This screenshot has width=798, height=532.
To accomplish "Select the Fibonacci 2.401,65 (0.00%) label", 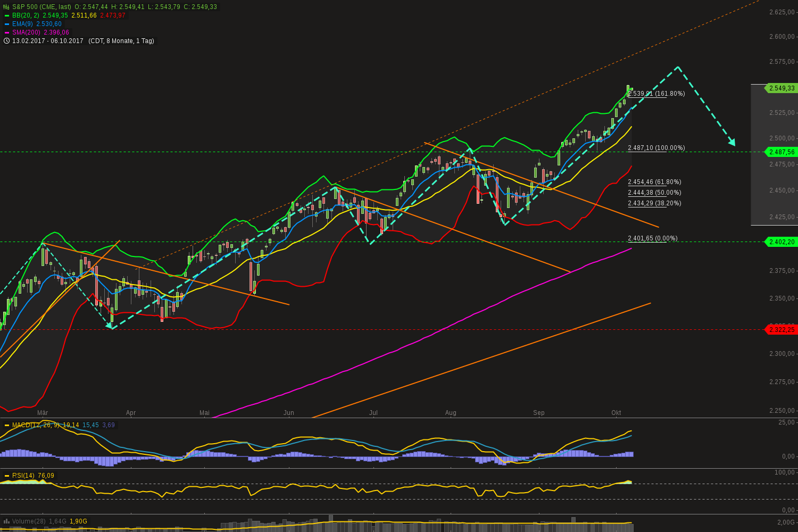I will tap(653, 238).
